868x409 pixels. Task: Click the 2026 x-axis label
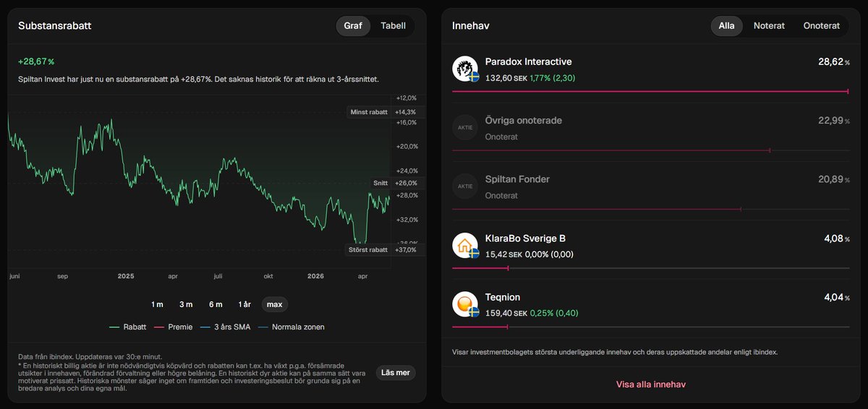[315, 276]
